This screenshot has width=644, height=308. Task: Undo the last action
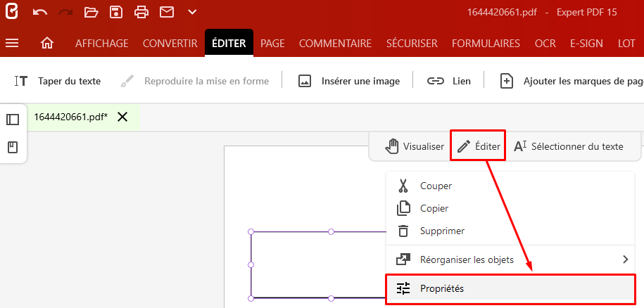(40, 12)
